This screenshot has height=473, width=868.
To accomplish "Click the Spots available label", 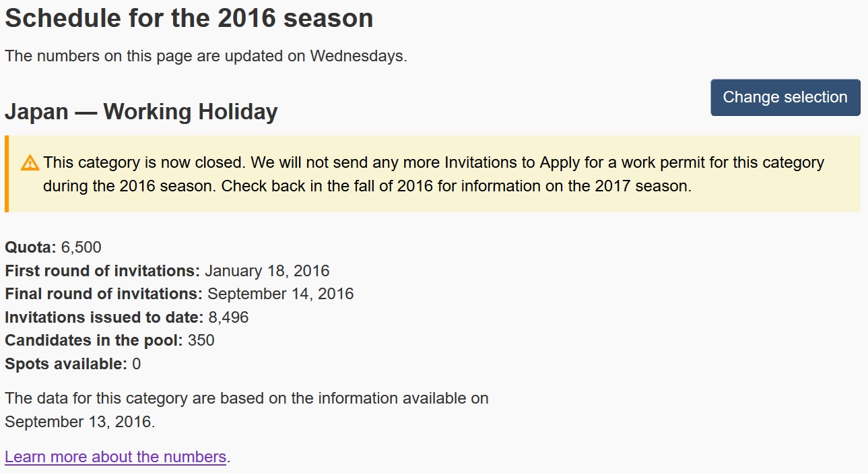I will (x=66, y=364).
